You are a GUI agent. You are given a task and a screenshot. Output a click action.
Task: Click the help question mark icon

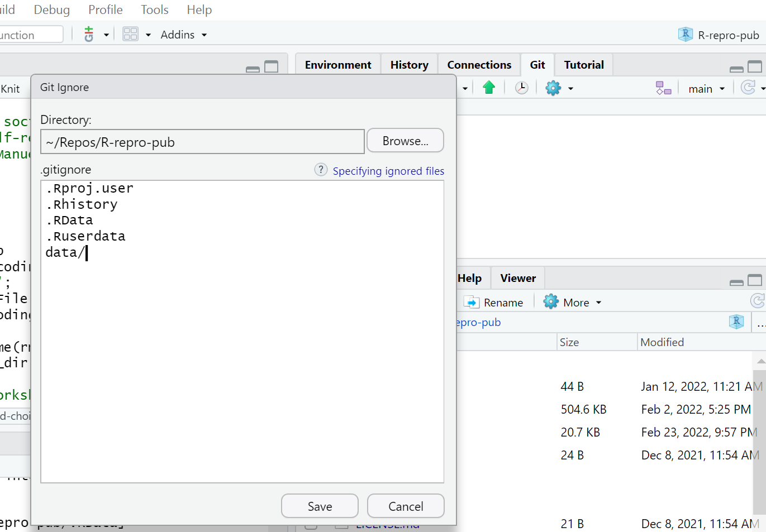321,170
